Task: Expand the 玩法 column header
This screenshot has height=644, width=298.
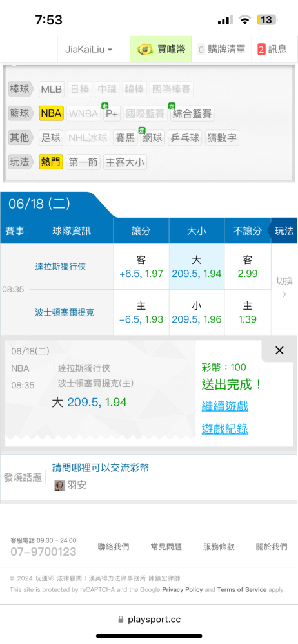Action: click(284, 231)
